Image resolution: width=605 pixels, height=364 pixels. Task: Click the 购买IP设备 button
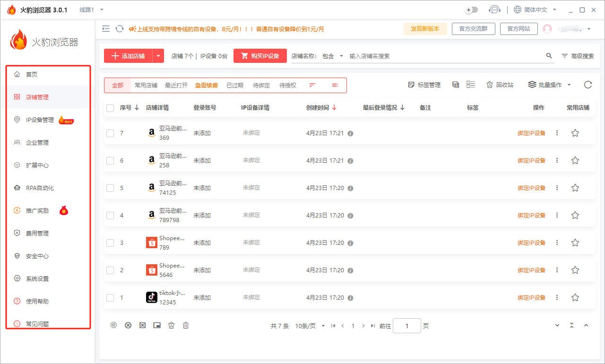[260, 55]
